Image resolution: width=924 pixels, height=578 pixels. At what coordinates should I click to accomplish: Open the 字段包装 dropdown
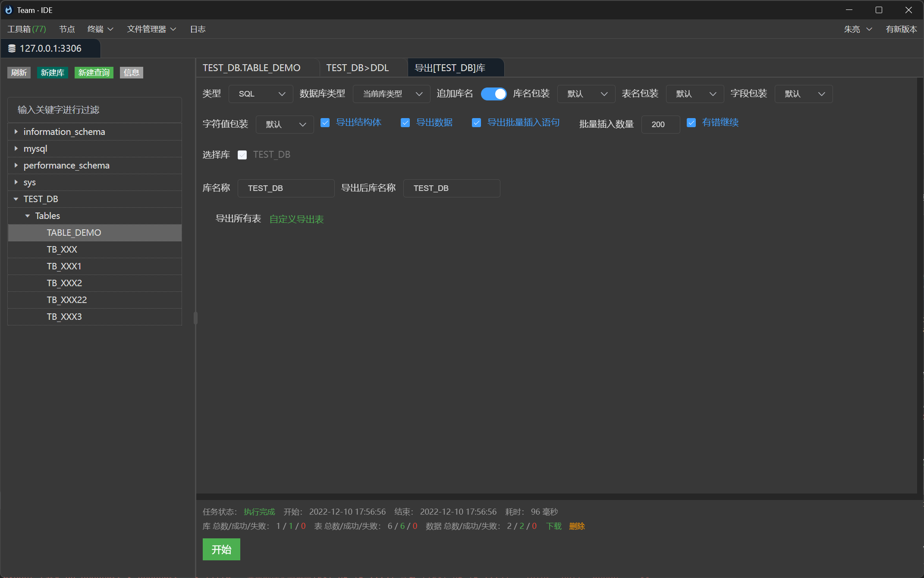803,94
